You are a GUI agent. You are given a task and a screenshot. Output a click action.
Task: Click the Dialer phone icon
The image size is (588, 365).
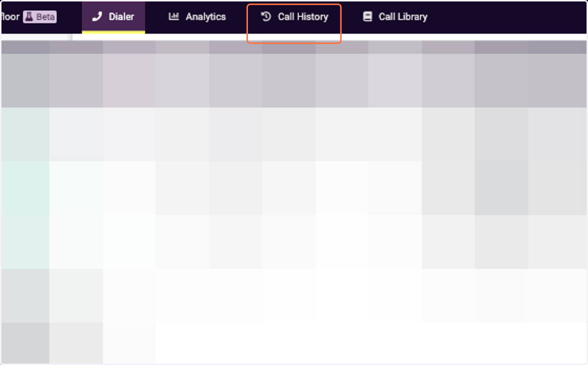click(x=97, y=17)
